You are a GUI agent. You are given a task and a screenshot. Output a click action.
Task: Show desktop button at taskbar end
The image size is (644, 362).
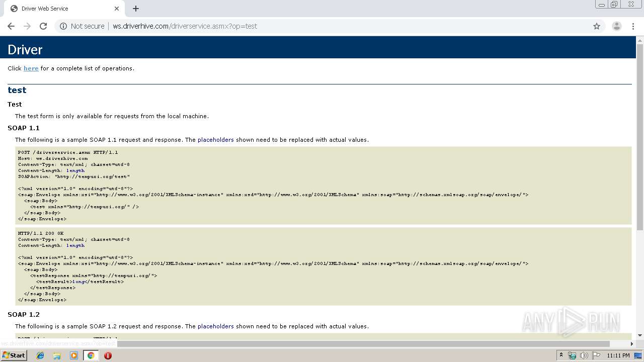point(638,355)
